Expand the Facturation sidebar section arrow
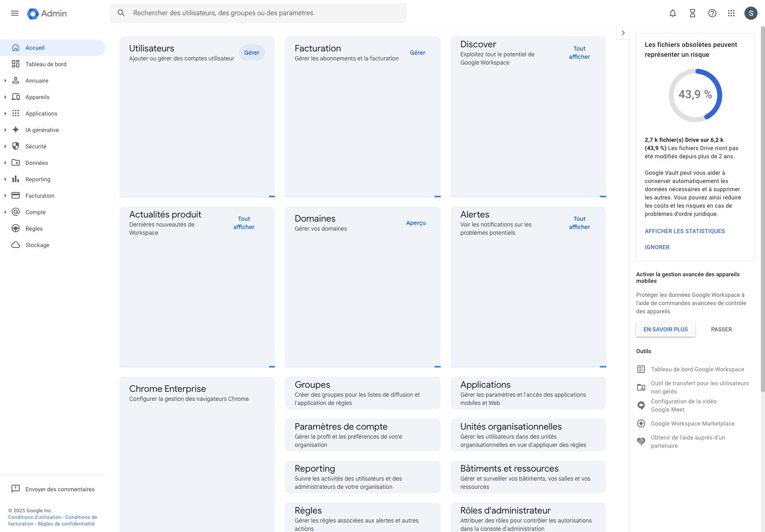Viewport: 765px width, 532px height. pyautogui.click(x=5, y=196)
